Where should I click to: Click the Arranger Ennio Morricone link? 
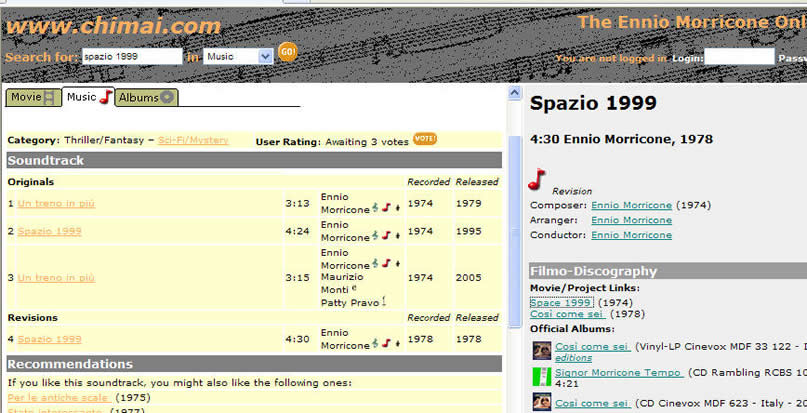(631, 220)
